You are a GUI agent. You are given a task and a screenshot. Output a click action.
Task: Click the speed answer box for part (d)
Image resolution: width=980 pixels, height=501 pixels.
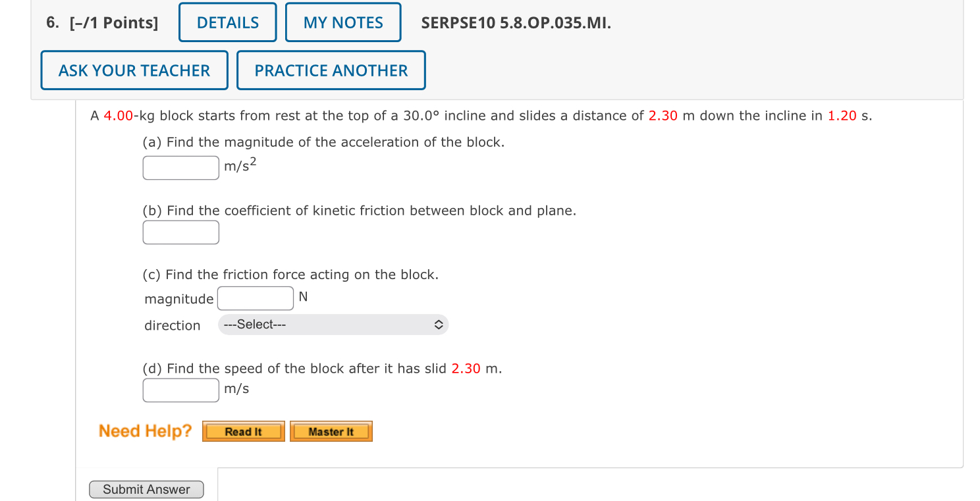180,390
